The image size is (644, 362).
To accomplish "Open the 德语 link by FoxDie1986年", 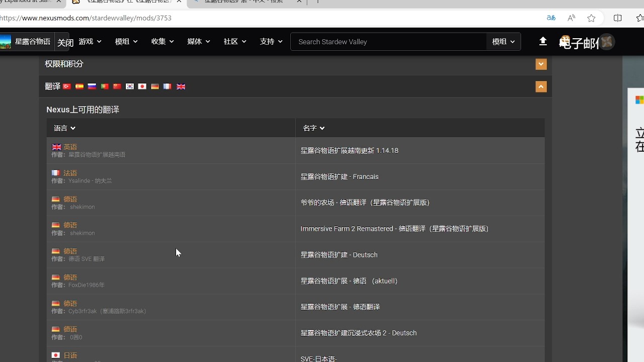I will pyautogui.click(x=70, y=278).
